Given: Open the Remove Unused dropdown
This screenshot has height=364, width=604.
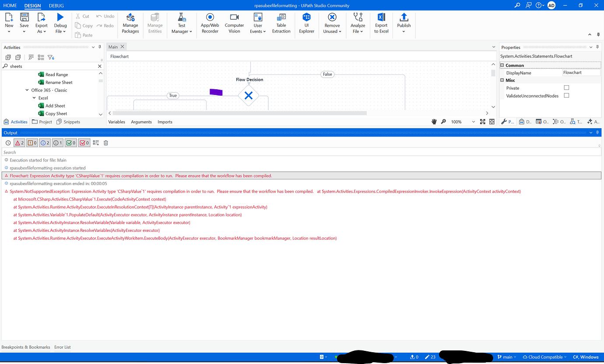Looking at the screenshot, I should coord(332,23).
